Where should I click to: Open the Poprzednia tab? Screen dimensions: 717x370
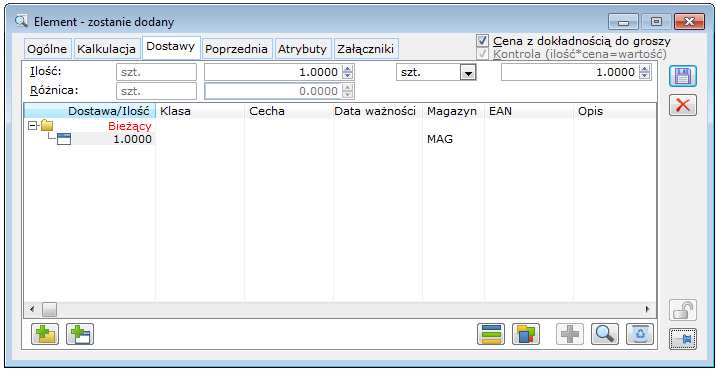tap(236, 49)
